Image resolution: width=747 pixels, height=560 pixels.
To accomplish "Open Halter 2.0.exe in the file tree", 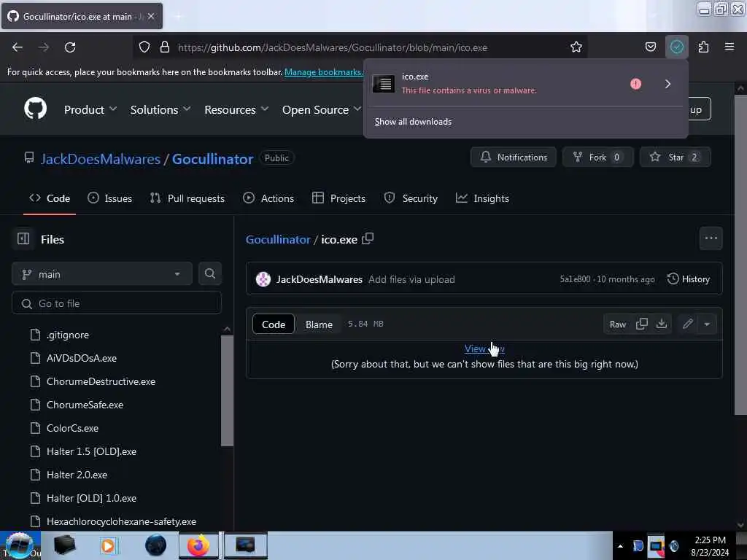I will point(77,475).
